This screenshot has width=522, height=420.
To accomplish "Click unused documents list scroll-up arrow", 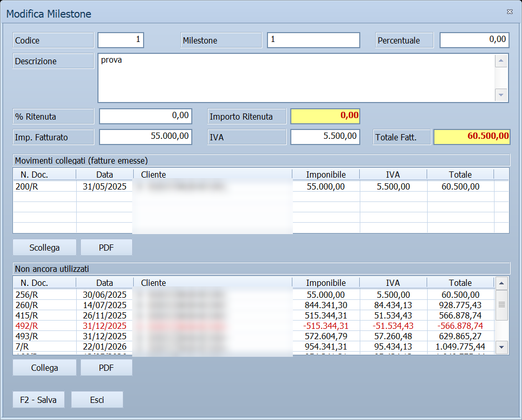I will pos(501,283).
